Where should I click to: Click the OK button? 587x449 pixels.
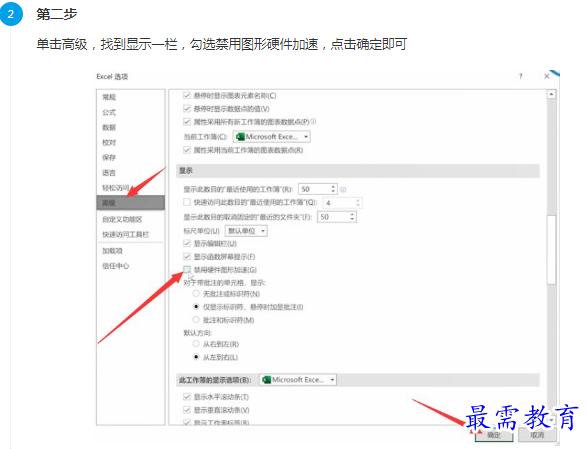pos(493,435)
